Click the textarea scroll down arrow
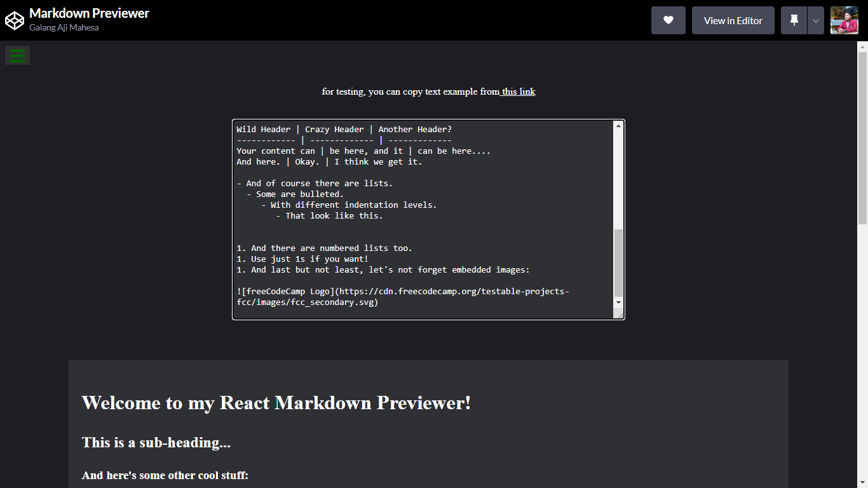The image size is (868, 488). point(618,302)
